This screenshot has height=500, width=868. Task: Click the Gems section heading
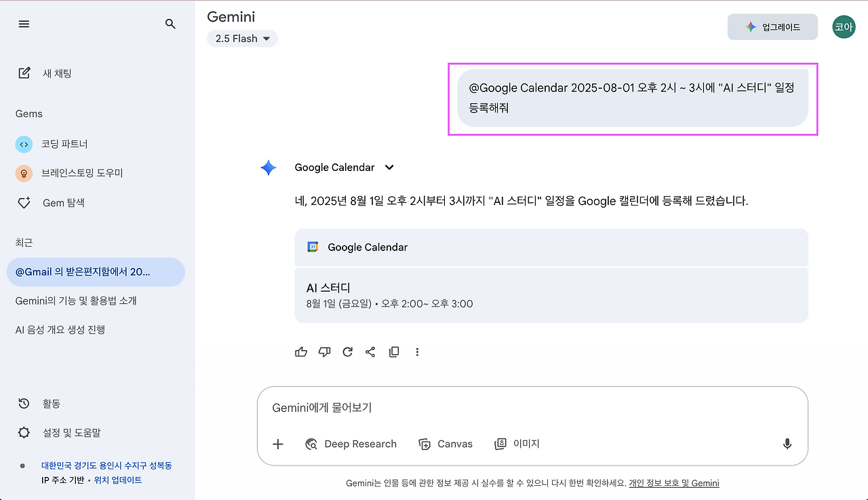(29, 113)
